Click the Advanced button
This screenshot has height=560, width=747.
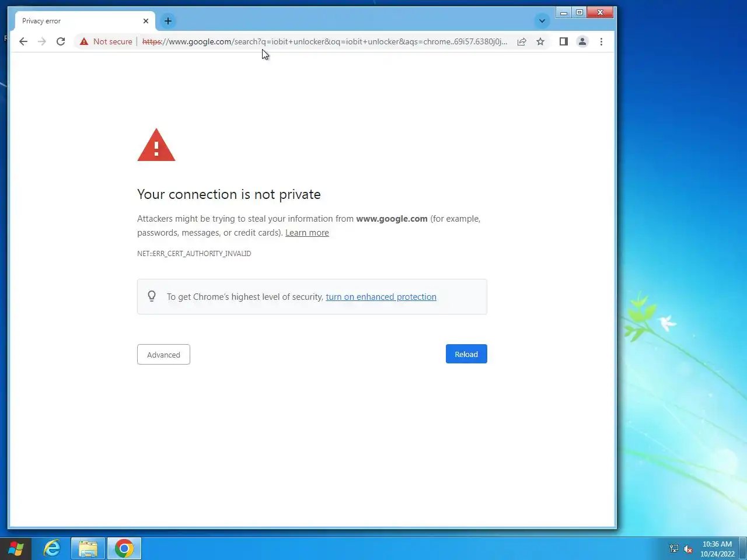(163, 355)
